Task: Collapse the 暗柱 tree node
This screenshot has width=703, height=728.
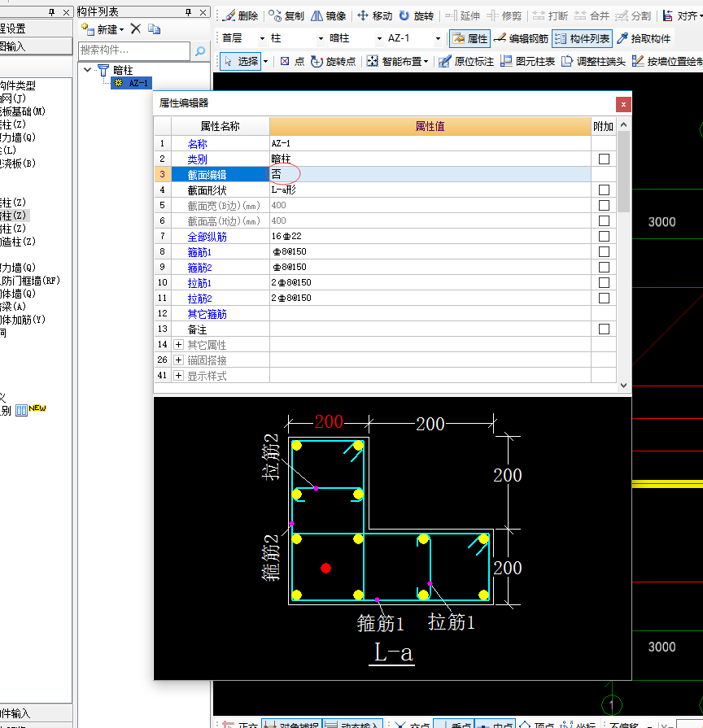Action: (x=87, y=70)
